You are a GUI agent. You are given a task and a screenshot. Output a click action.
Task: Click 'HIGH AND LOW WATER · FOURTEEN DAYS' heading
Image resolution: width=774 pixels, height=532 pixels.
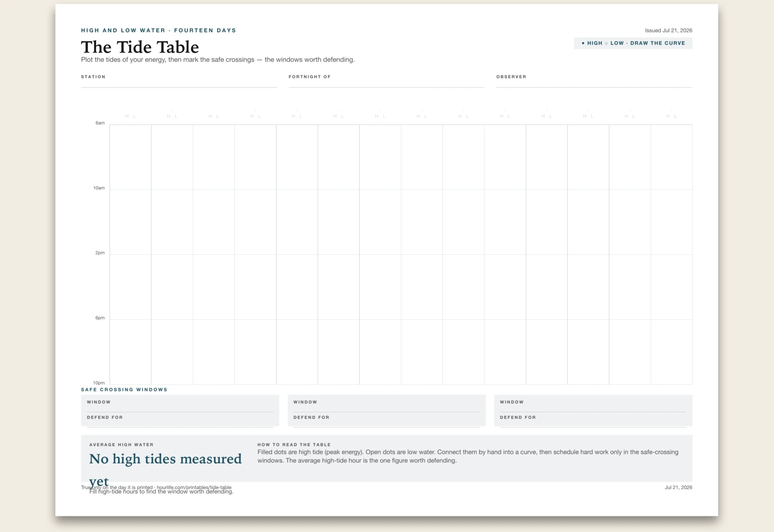click(159, 30)
